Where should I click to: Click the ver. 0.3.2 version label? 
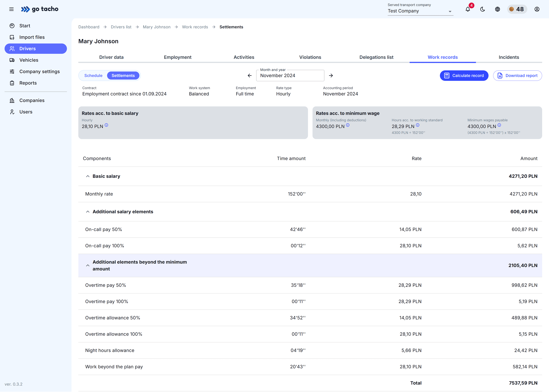14,384
